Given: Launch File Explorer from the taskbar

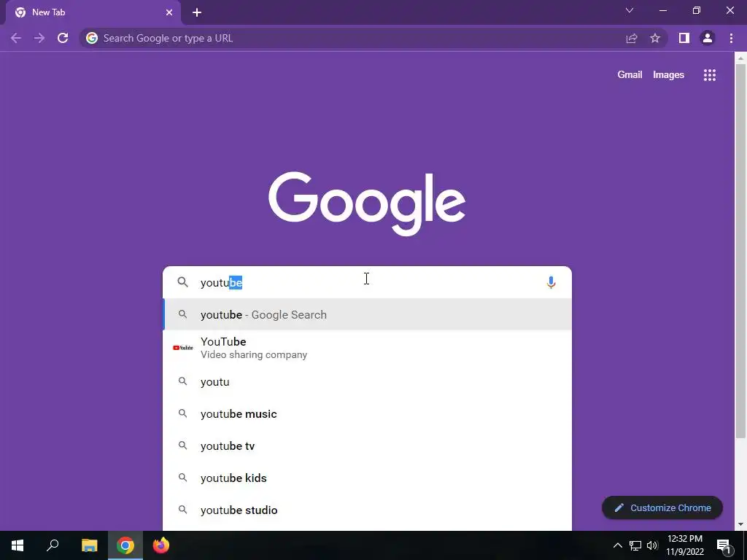Looking at the screenshot, I should pyautogui.click(x=89, y=545).
